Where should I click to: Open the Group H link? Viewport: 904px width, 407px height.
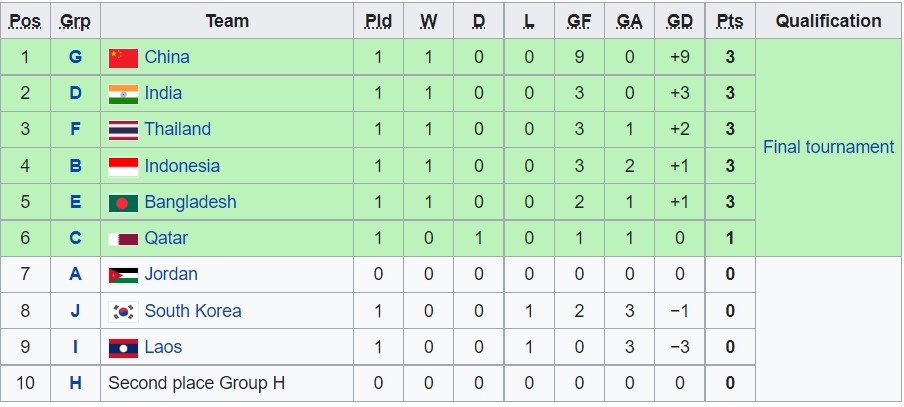coord(75,383)
